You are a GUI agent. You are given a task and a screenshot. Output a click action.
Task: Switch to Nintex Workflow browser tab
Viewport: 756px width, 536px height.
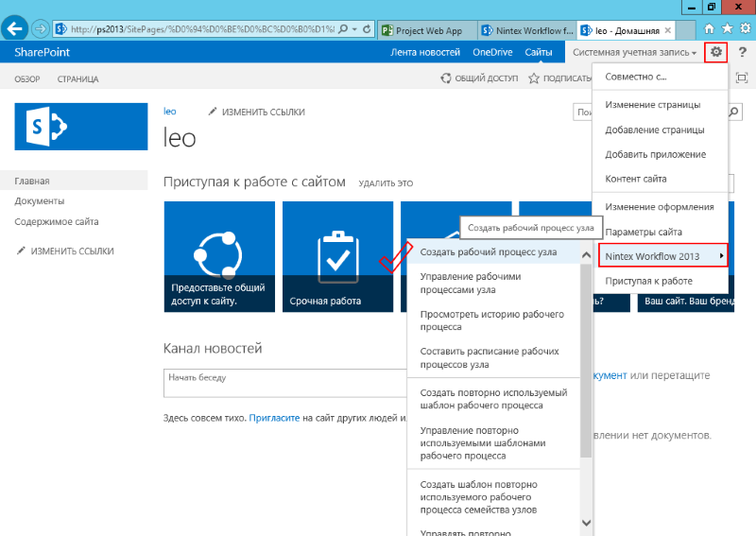527,30
